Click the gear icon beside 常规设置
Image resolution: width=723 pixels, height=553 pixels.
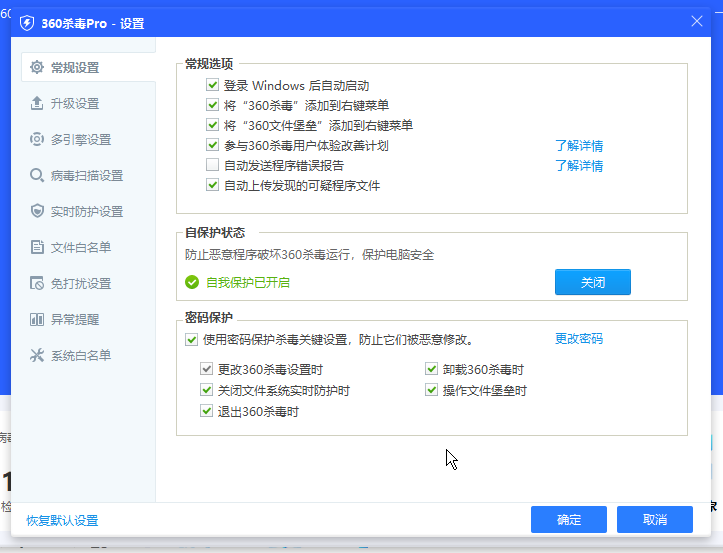37,67
